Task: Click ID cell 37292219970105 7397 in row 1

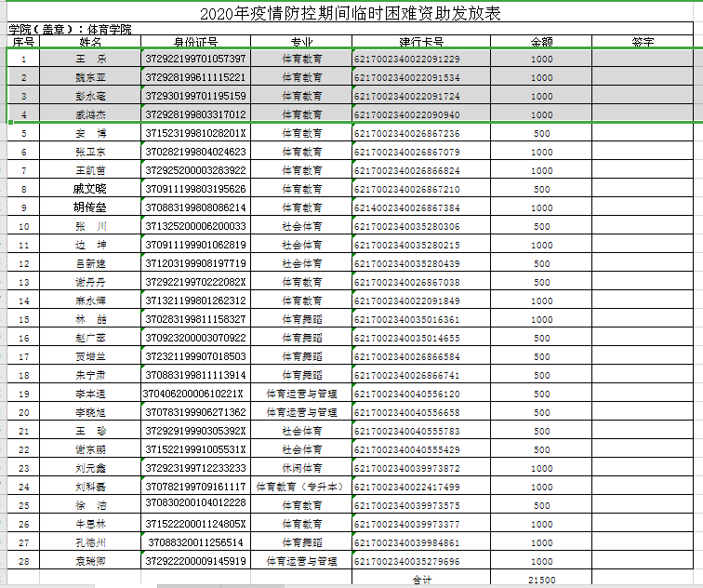Action: point(195,59)
